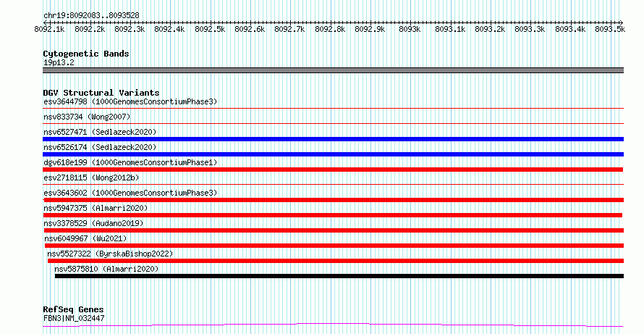Image resolution: width=644 pixels, height=334 pixels.
Task: Select the 19p13.2 band label
Action: tap(59, 63)
